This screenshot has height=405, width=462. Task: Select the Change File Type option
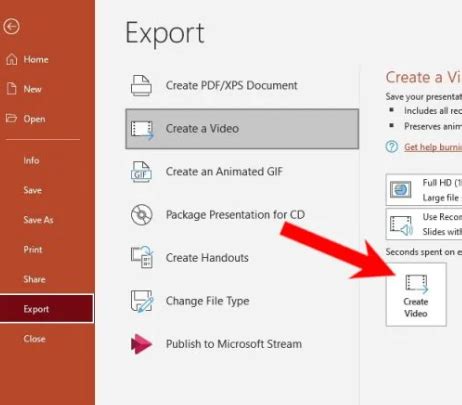242,301
